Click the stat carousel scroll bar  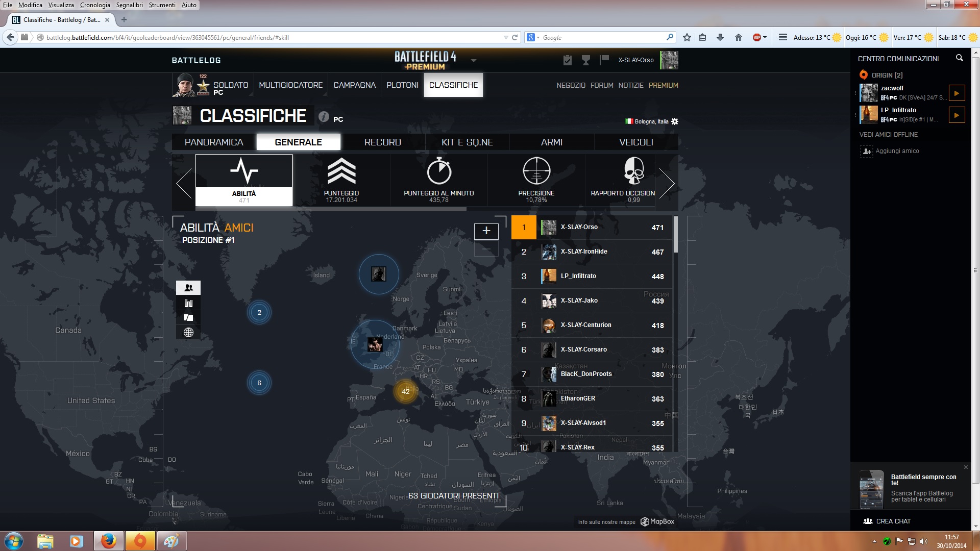[331, 209]
